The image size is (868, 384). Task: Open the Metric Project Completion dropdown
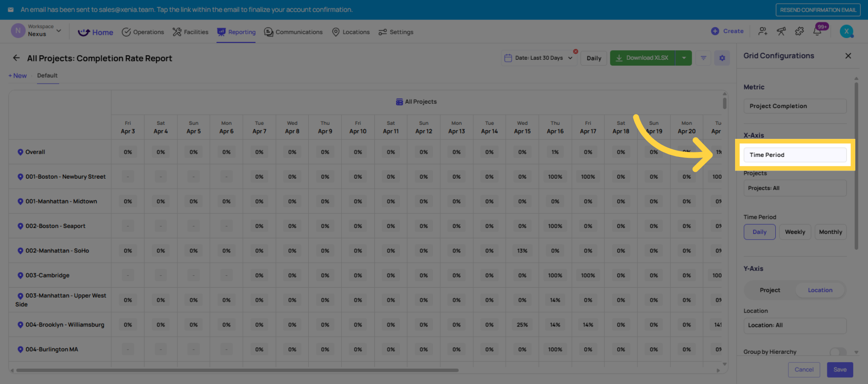[x=795, y=106]
